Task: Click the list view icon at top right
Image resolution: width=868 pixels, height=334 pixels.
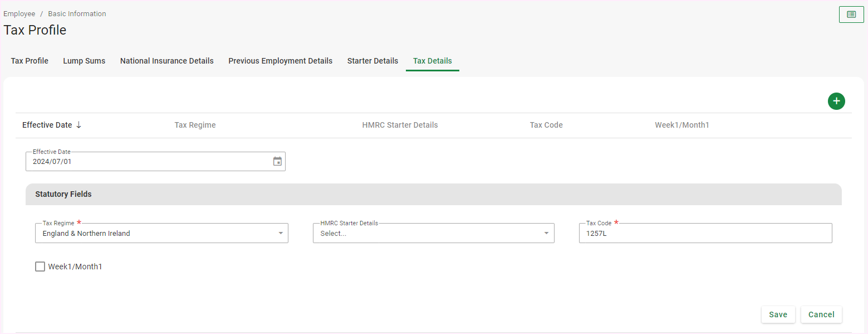Action: 851,14
